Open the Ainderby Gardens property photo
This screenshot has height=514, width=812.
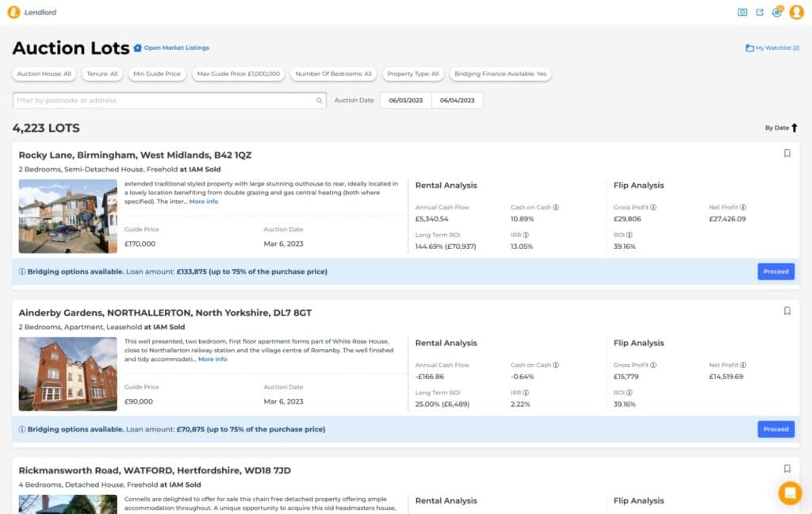pos(68,374)
